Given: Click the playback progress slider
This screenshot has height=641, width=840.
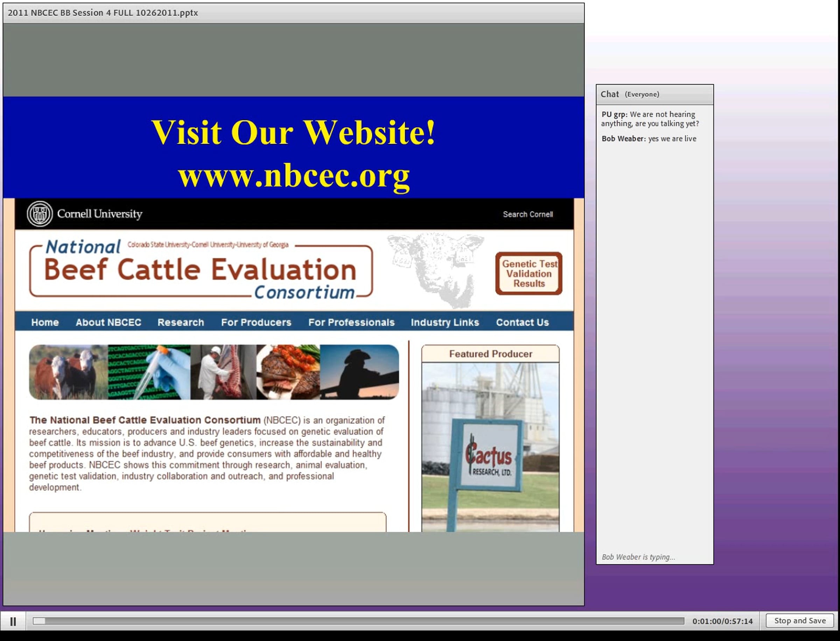Looking at the screenshot, I should 358,621.
